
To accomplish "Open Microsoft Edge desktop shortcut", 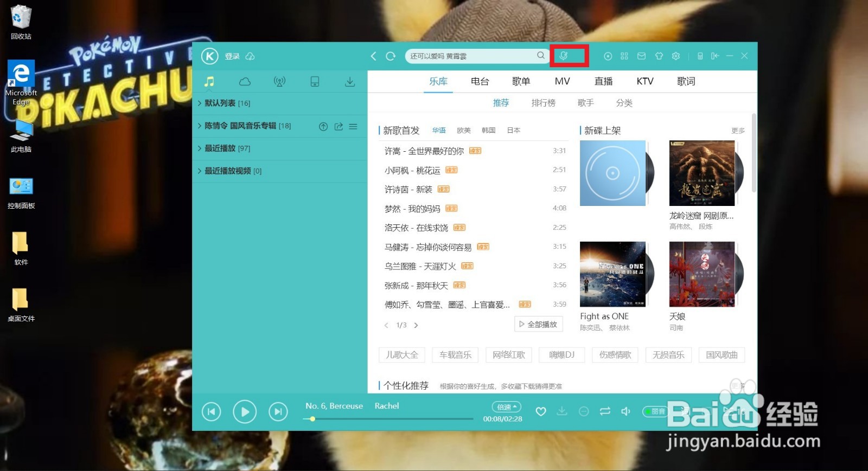I will tap(21, 83).
